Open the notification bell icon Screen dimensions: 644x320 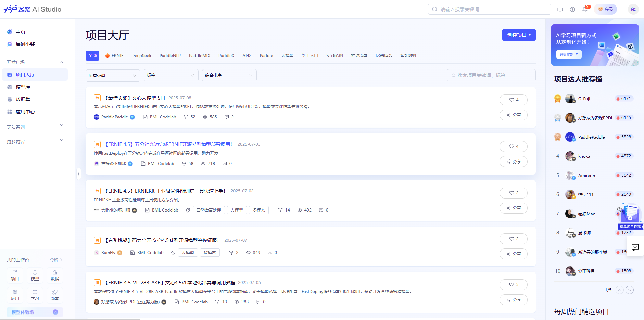point(585,9)
